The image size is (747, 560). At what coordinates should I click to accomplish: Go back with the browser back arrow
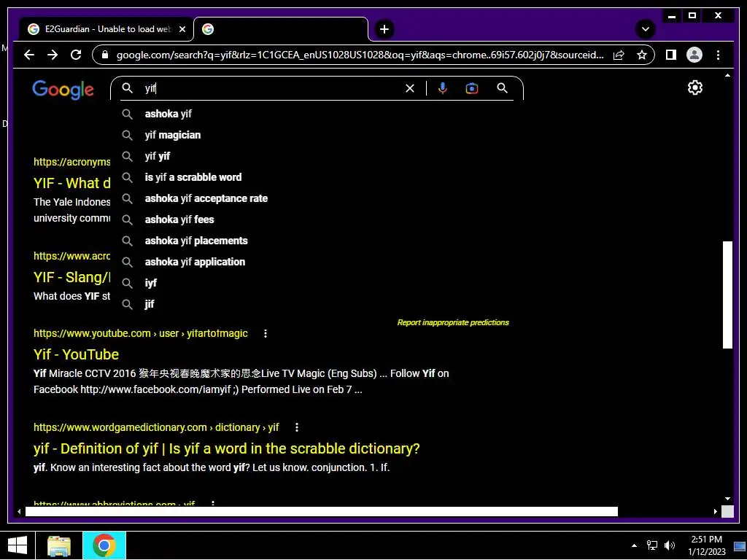(x=29, y=55)
